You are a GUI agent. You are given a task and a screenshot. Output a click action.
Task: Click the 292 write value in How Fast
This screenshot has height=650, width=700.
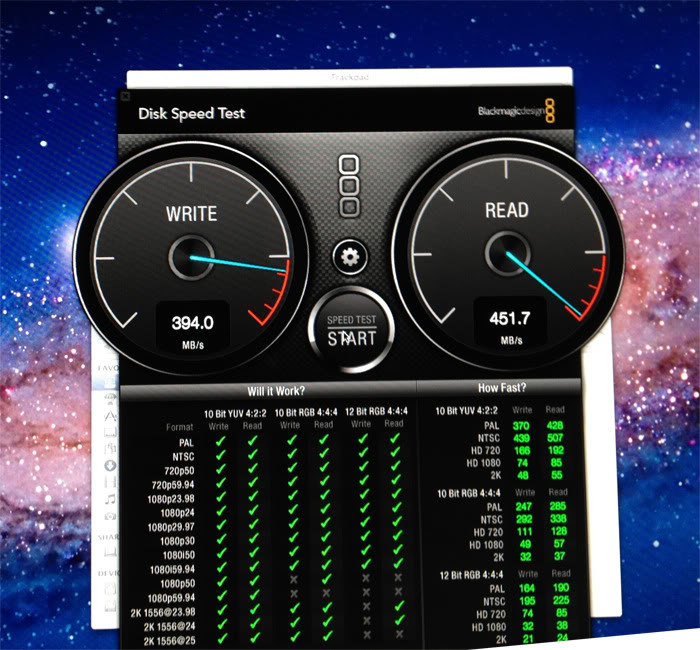click(x=524, y=519)
